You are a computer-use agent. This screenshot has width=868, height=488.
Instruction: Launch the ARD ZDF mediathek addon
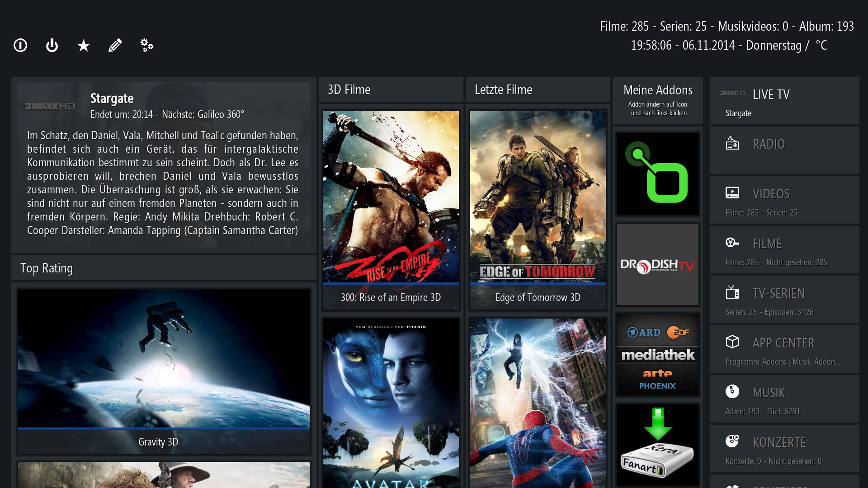click(x=658, y=355)
